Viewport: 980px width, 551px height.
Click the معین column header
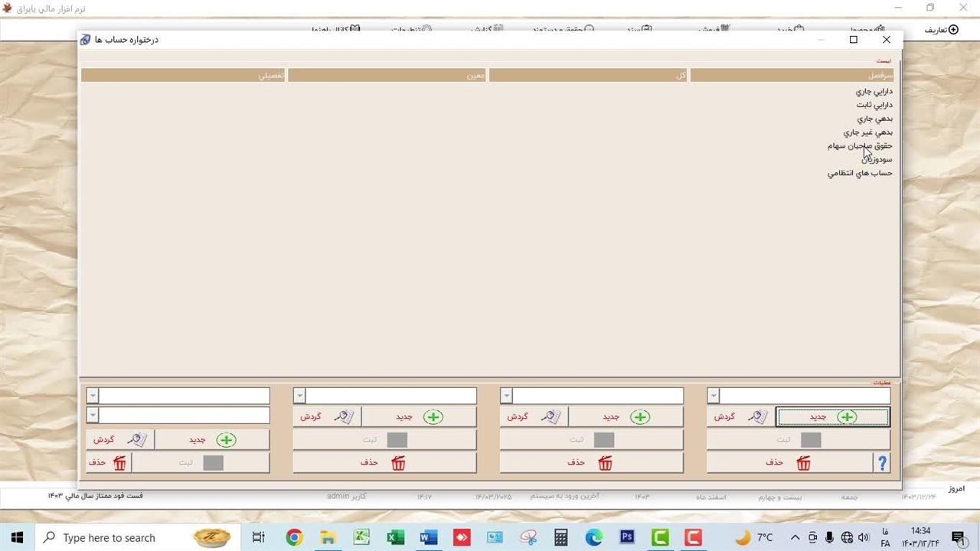tap(387, 75)
